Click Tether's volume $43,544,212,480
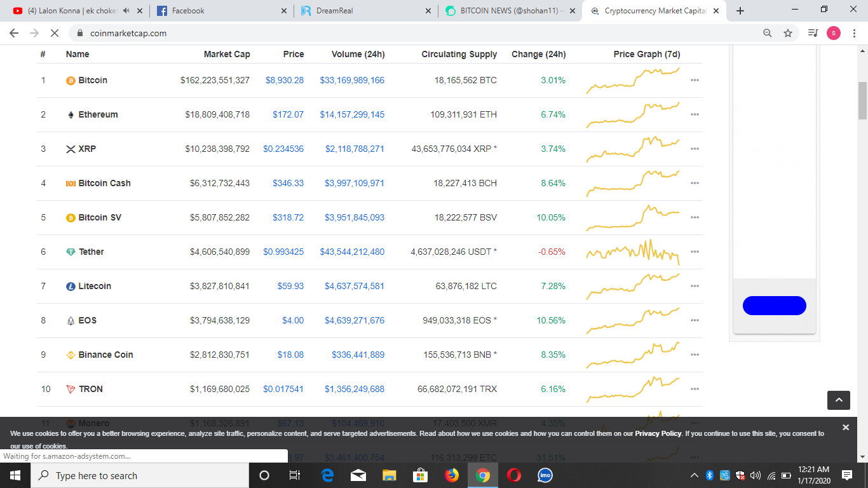 click(x=352, y=252)
